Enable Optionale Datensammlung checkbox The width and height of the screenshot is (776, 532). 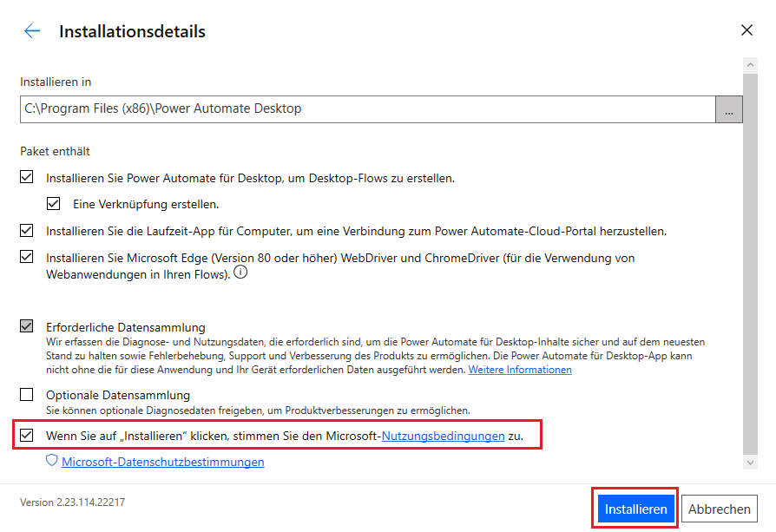(x=27, y=394)
